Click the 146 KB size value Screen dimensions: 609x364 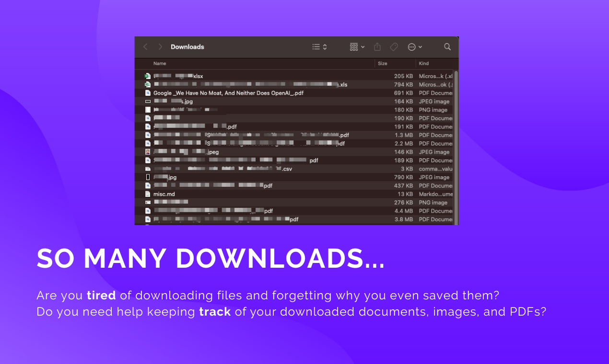click(403, 152)
